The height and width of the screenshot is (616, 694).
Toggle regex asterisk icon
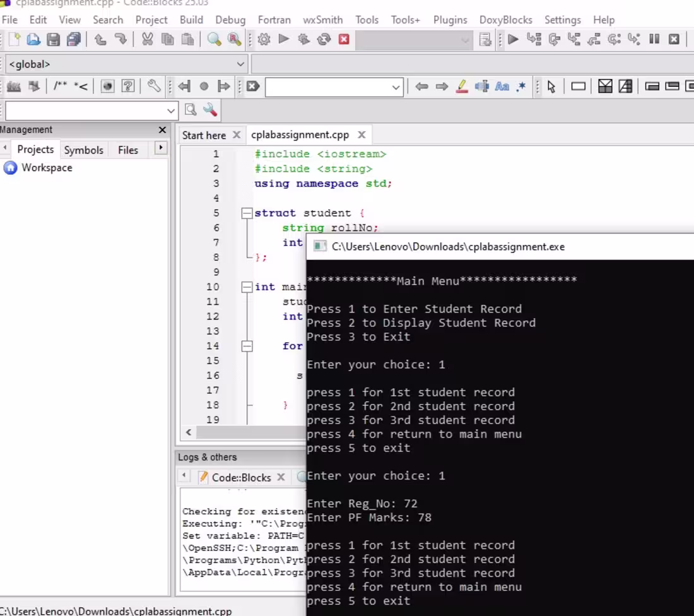pos(521,86)
